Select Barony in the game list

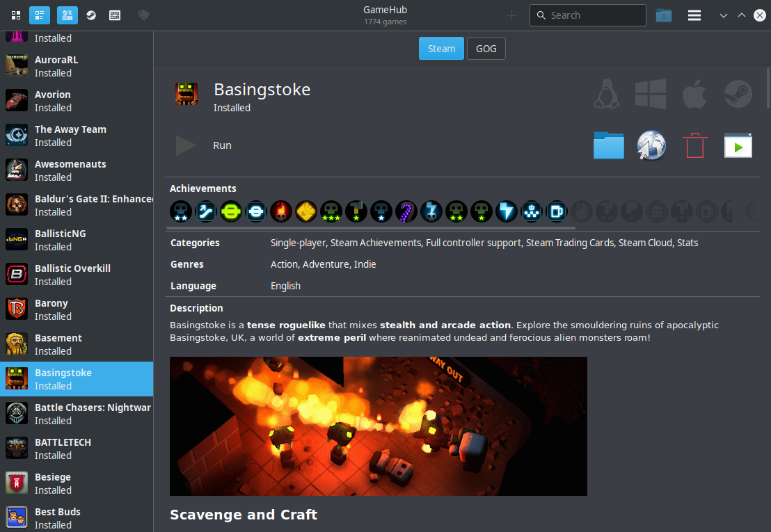click(77, 309)
